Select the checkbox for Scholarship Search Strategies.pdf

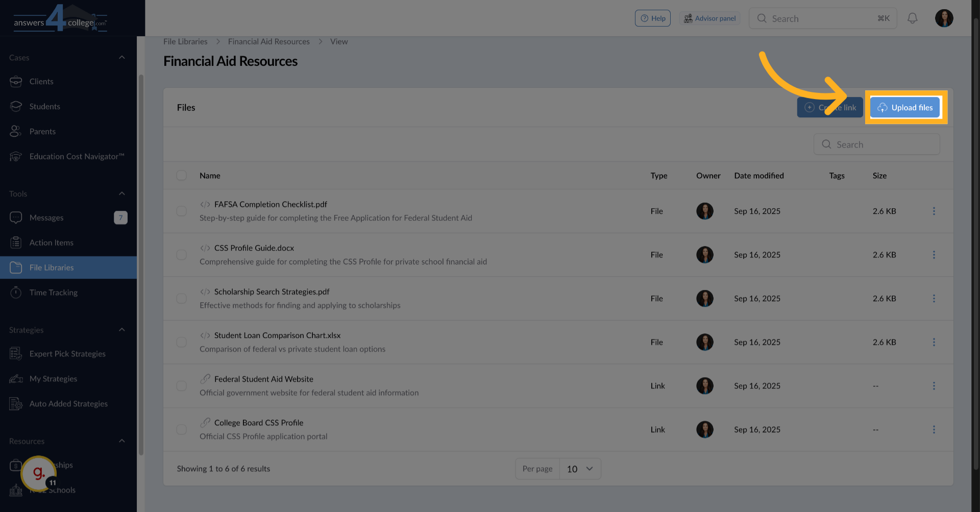coord(181,299)
